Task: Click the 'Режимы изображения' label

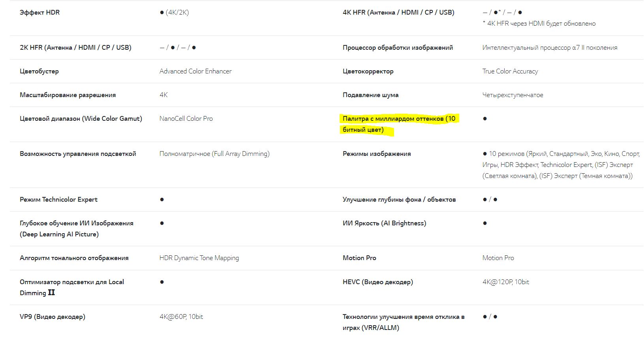Action: click(377, 154)
